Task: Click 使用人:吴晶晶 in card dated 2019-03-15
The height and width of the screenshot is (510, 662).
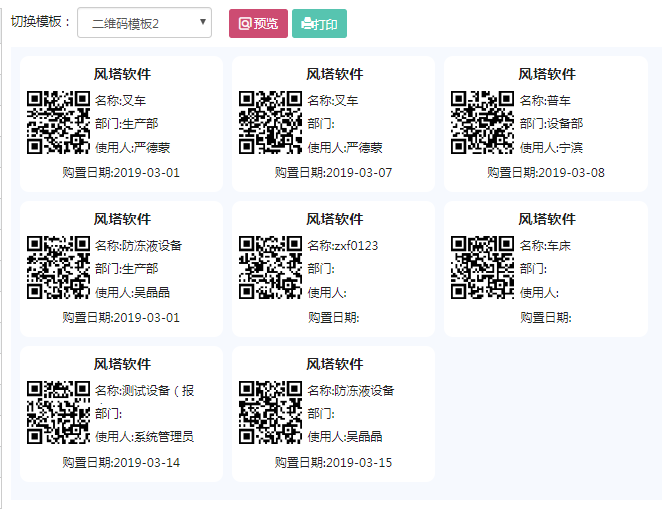Action: pos(345,437)
